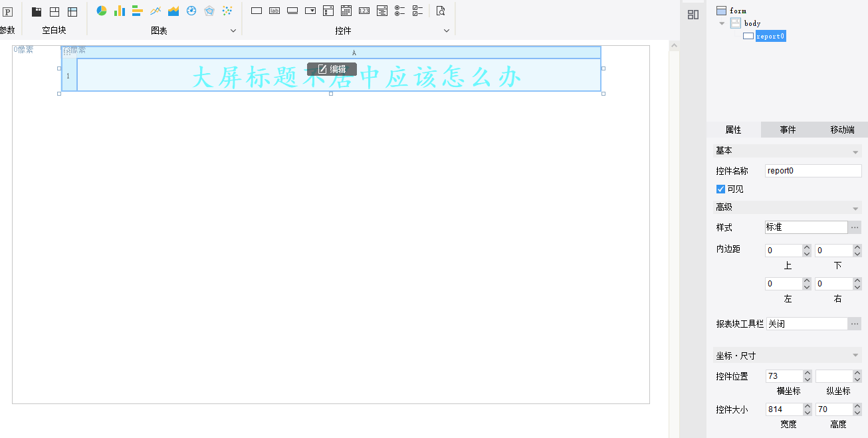The width and height of the screenshot is (868, 438).
Task: Select the report block icon
Action: click(72, 12)
